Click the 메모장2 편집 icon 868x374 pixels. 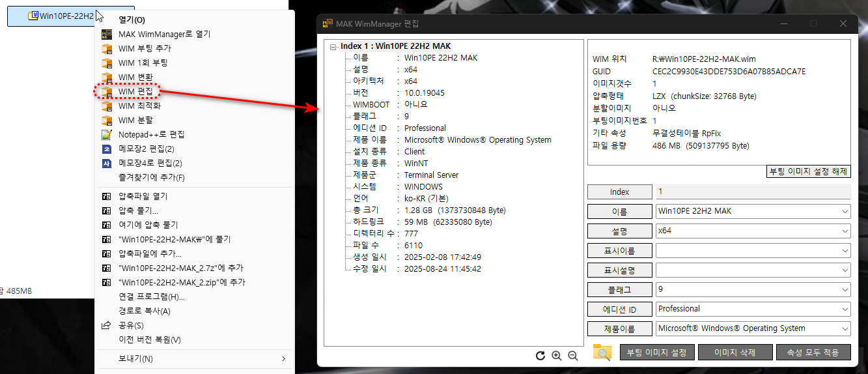pyautogui.click(x=107, y=149)
